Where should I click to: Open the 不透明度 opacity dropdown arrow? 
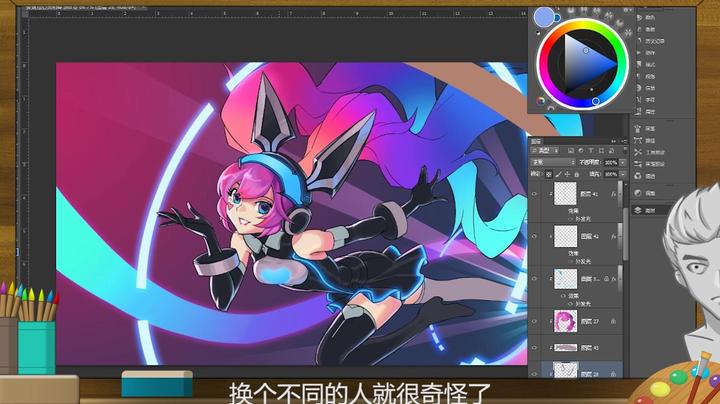pos(623,163)
